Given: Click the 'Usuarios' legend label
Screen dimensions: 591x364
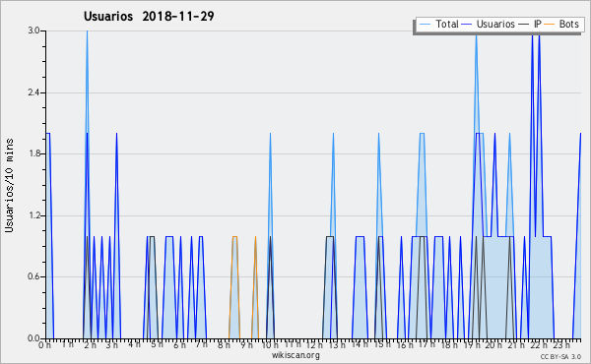Looking at the screenshot, I should tap(495, 24).
